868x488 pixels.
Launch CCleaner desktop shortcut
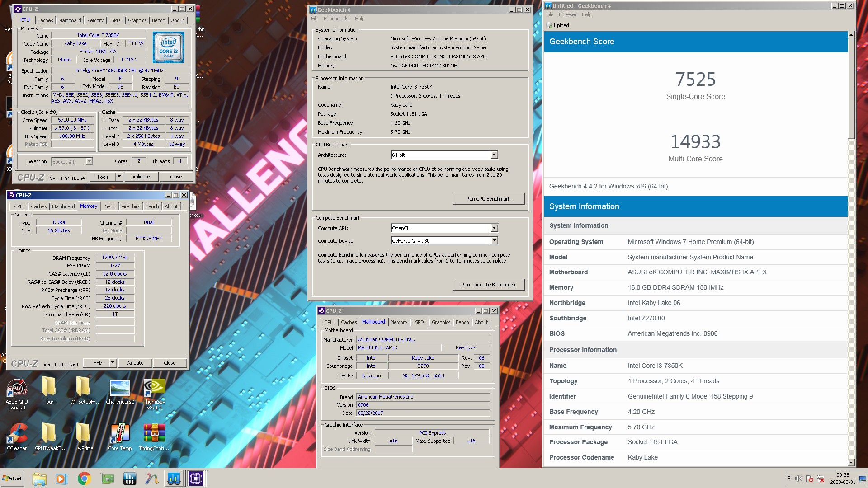(x=17, y=437)
